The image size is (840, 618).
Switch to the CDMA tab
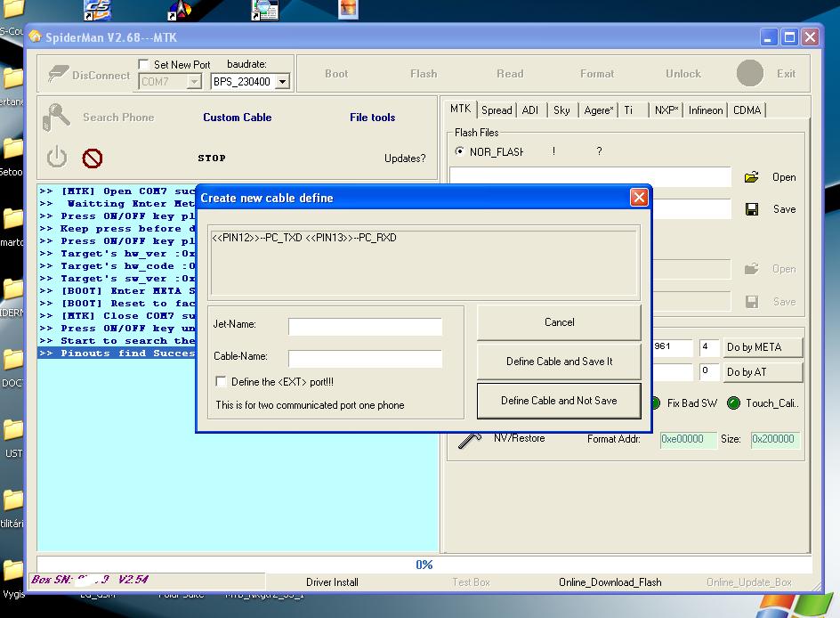pos(747,110)
